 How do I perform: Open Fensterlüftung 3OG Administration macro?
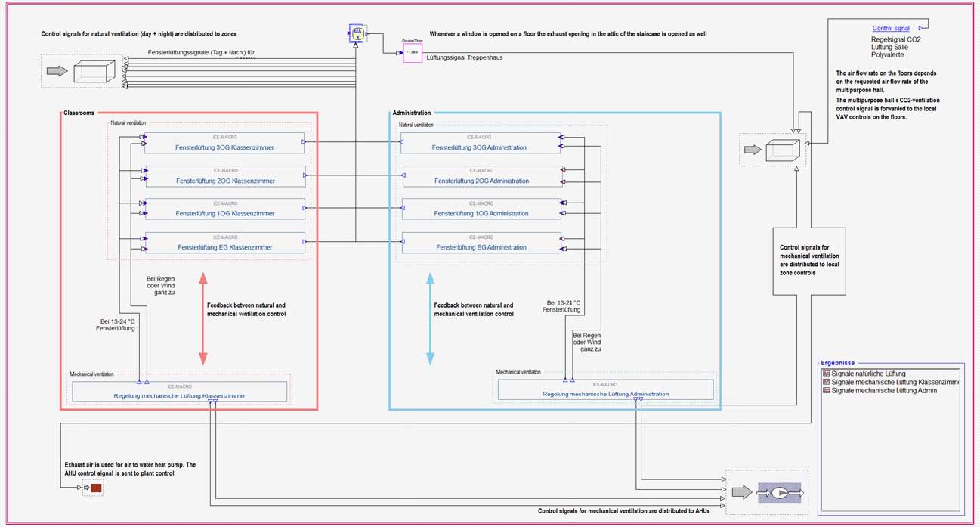[x=480, y=143]
